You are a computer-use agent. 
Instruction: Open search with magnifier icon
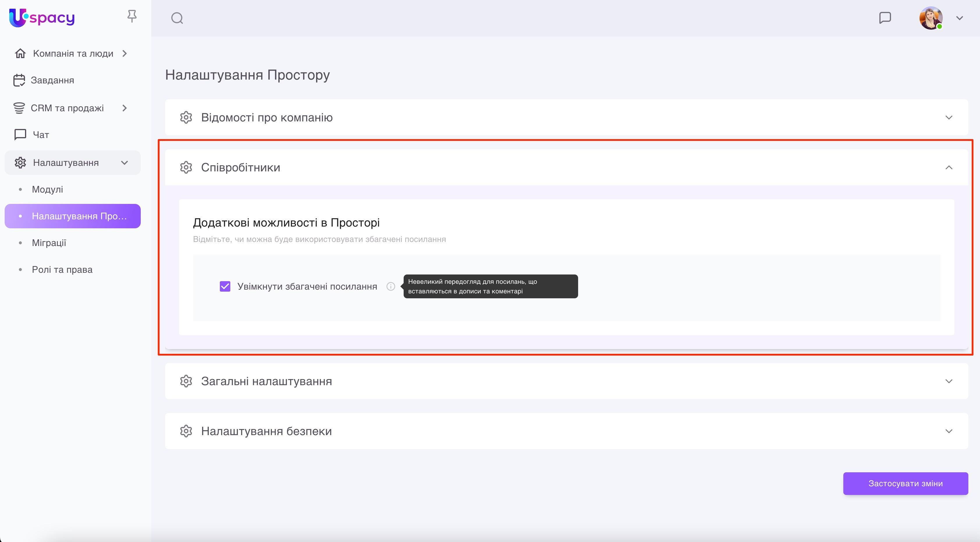point(177,18)
